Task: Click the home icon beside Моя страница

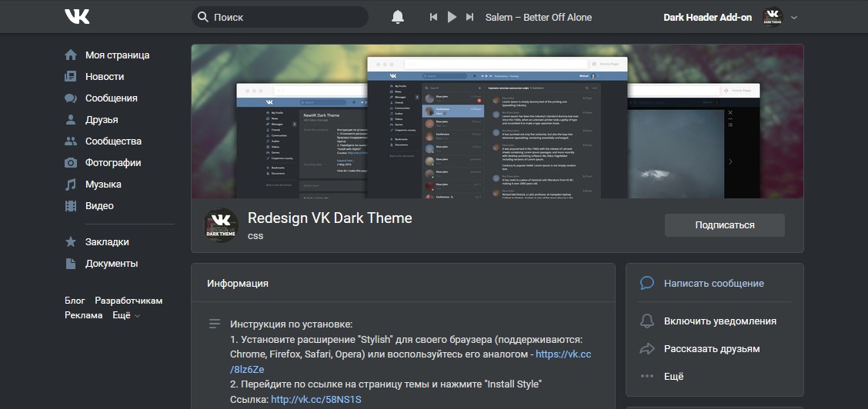Action: [71, 55]
